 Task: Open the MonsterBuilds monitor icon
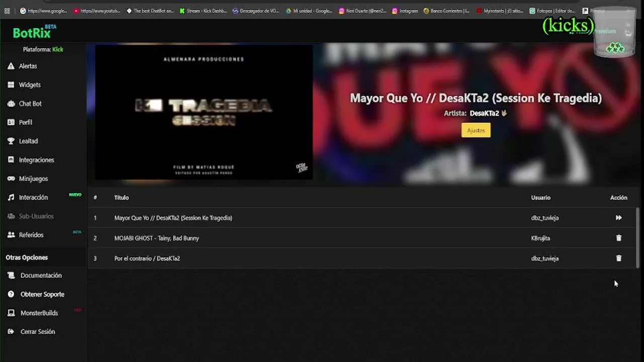coord(11,313)
